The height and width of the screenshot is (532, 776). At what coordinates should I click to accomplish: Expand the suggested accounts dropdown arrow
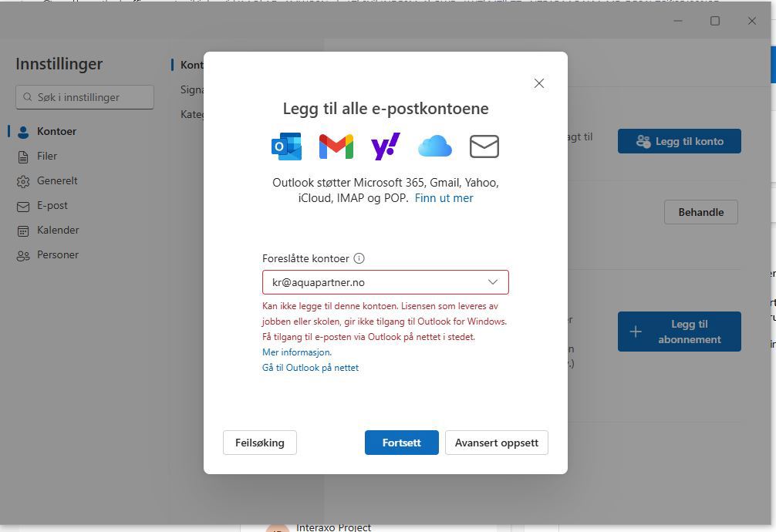click(x=492, y=282)
